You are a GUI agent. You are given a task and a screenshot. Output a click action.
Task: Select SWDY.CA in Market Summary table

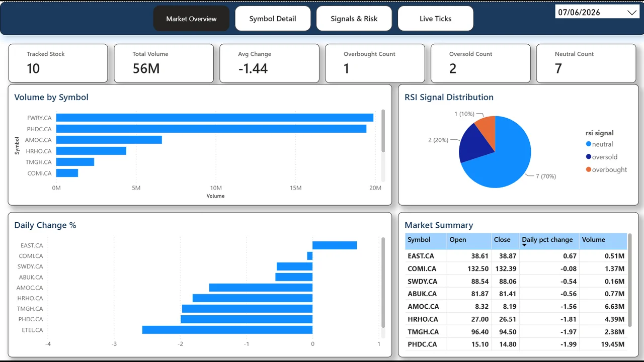click(x=423, y=281)
